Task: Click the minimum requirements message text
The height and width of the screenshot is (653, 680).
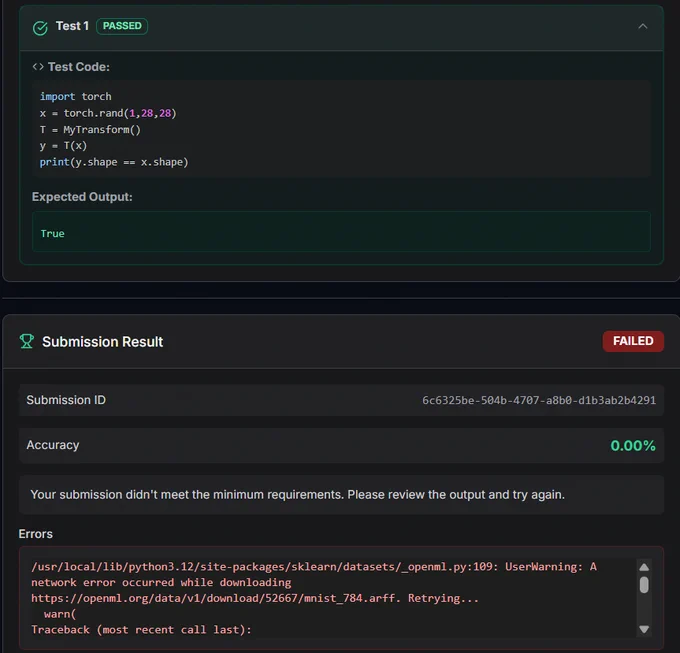Action: pyautogui.click(x=298, y=495)
